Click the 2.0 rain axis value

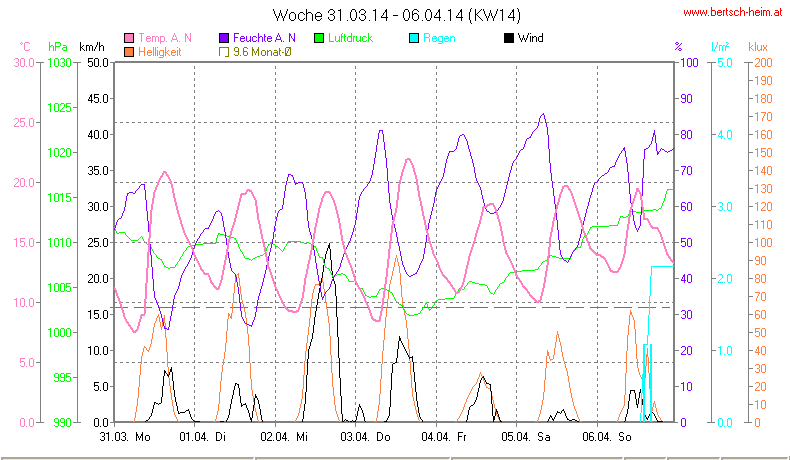tap(725, 279)
